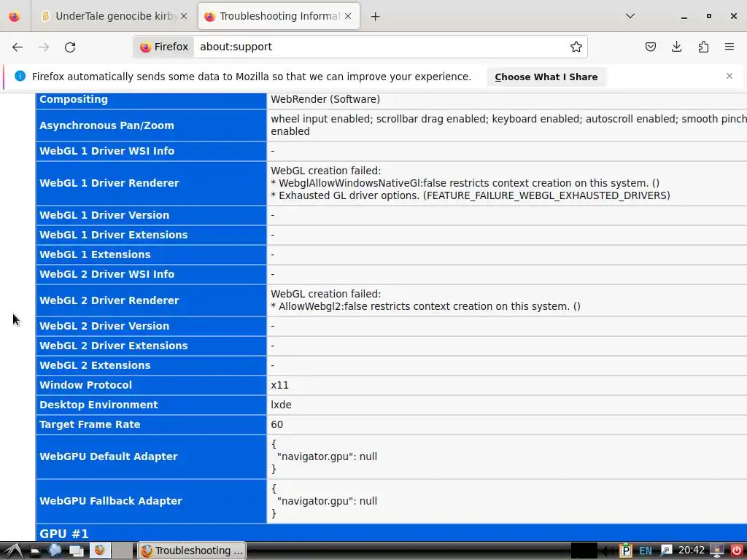Click the WebGL 2 Extensions label
This screenshot has height=560, width=747.
coord(95,366)
